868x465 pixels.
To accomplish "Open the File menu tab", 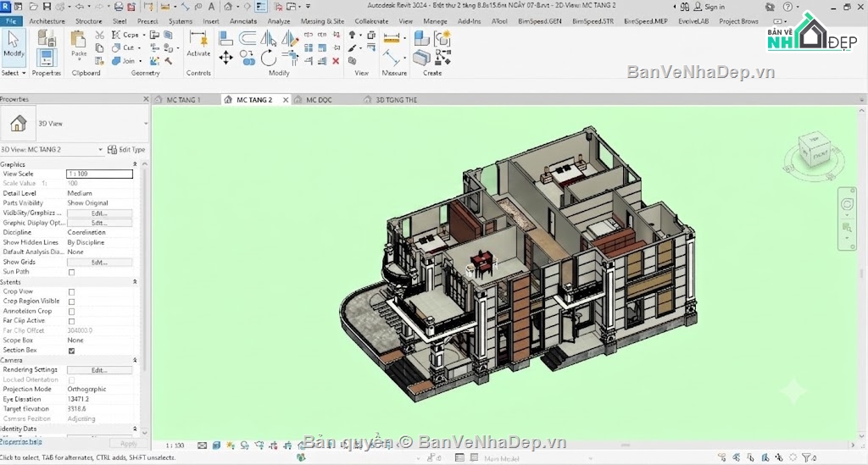I will (11, 21).
